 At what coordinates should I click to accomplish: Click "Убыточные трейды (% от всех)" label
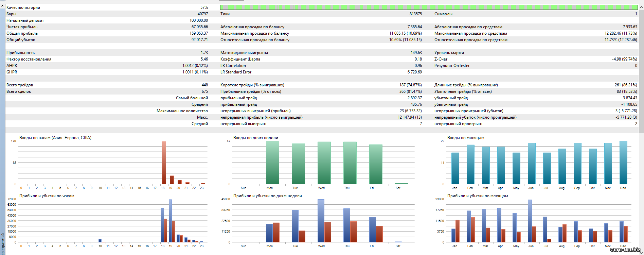(463, 91)
